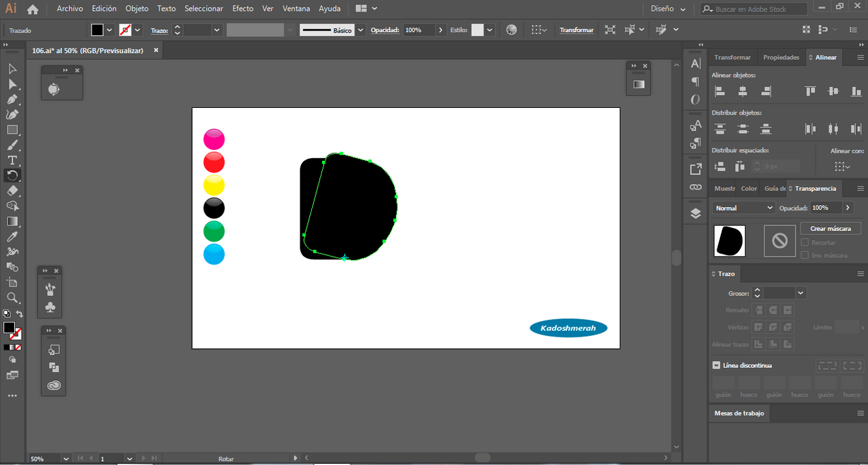
Task: Open the Archivo menu
Action: click(x=70, y=9)
